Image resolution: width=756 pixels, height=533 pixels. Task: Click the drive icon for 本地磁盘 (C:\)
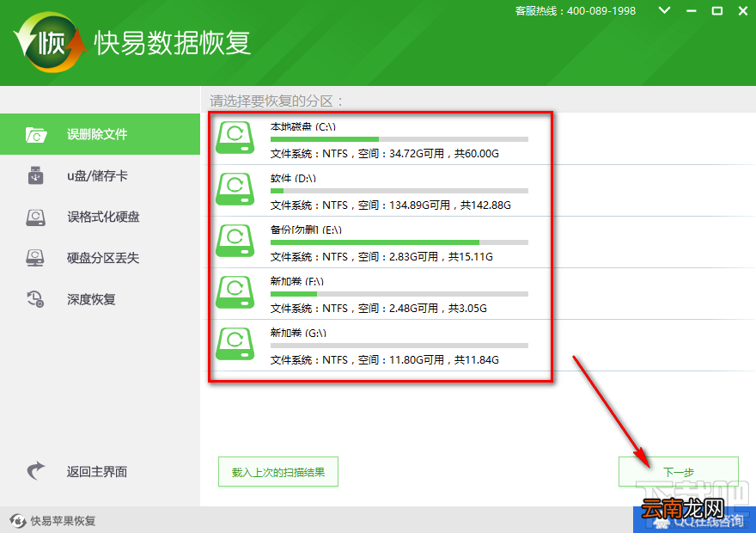click(x=235, y=138)
